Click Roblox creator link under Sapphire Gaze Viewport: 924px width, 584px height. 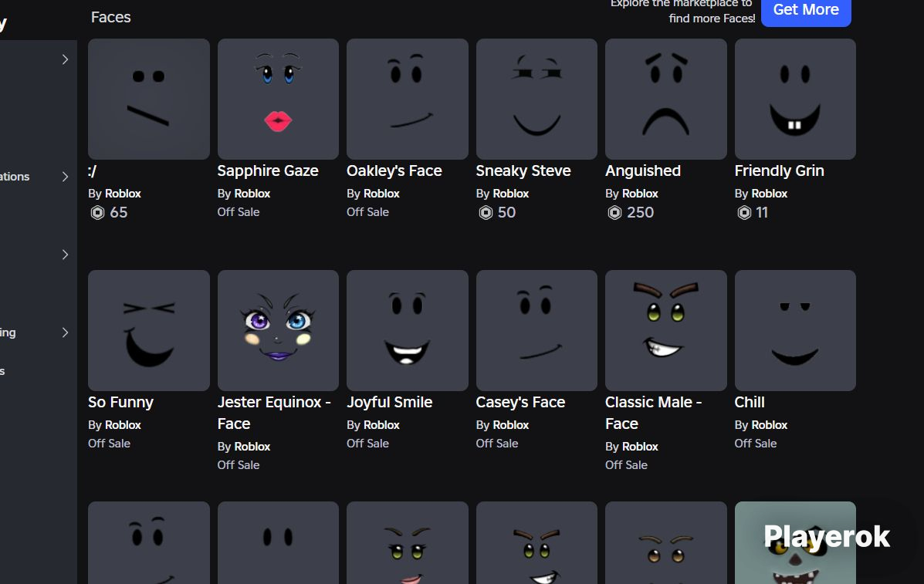tap(252, 194)
